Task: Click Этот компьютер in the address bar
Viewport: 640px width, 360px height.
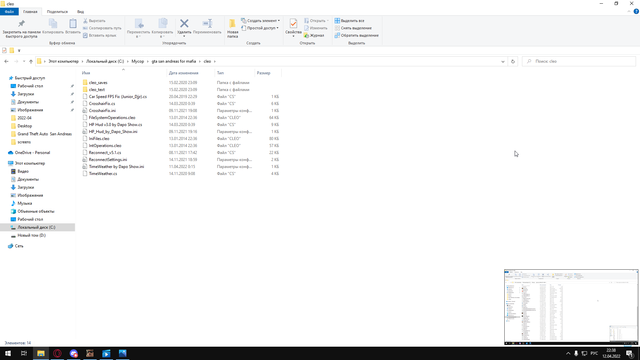Action: tap(64, 61)
